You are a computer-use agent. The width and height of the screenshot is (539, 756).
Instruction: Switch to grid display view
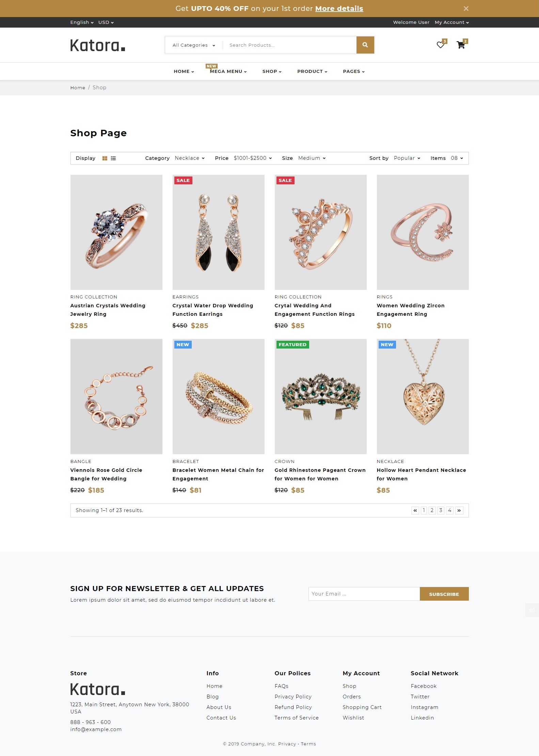(105, 158)
